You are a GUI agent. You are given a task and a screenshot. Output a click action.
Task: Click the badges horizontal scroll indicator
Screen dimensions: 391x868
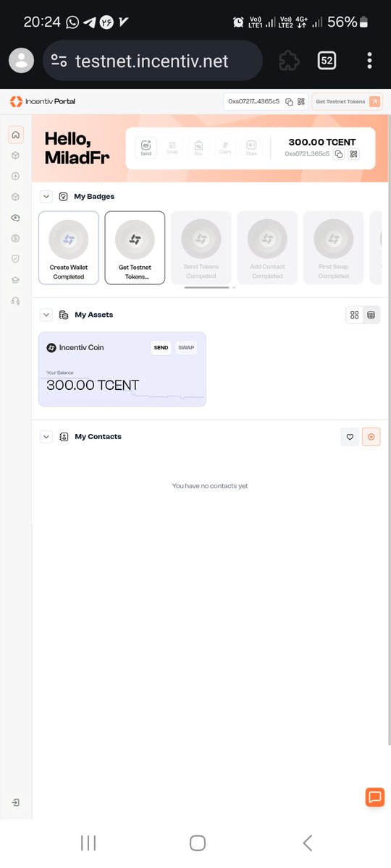(x=207, y=287)
